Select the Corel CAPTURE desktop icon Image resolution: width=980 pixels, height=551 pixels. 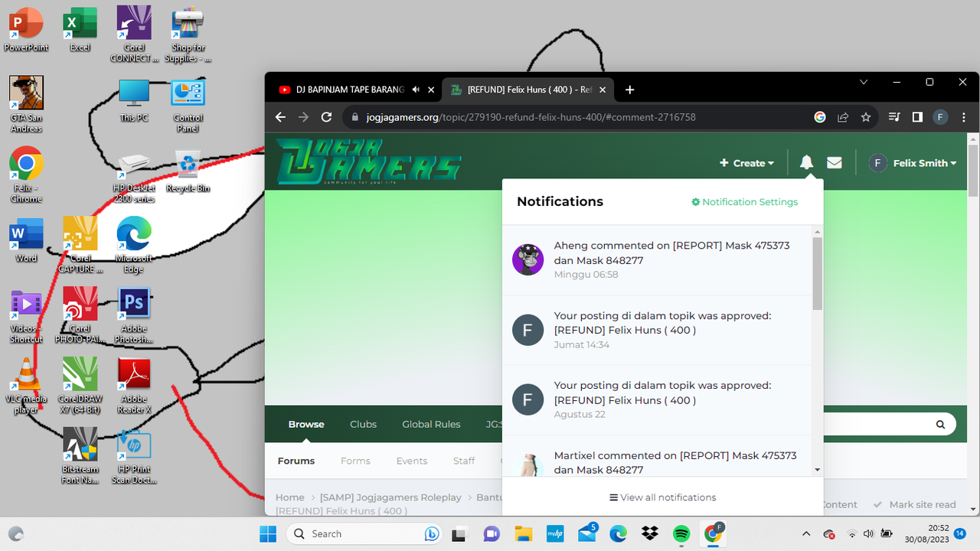(x=80, y=245)
